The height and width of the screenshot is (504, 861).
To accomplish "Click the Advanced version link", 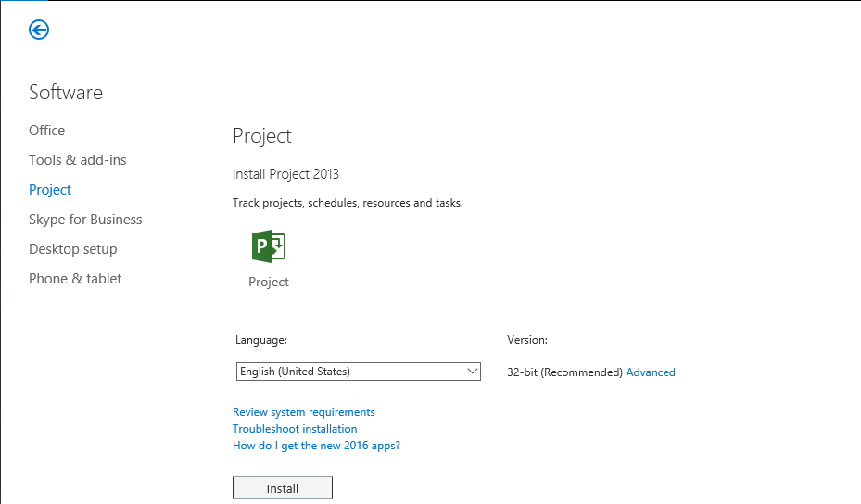I will 651,372.
